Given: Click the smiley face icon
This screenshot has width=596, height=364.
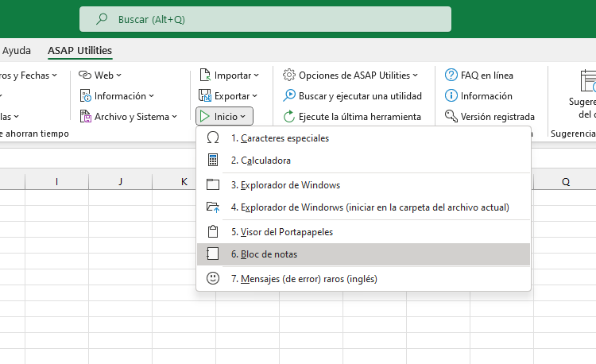Looking at the screenshot, I should pyautogui.click(x=213, y=278).
